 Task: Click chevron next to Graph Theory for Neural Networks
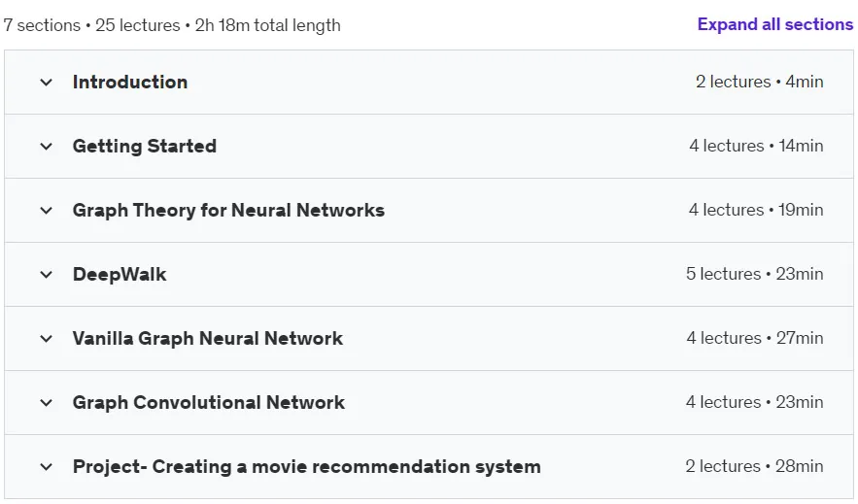click(x=47, y=211)
